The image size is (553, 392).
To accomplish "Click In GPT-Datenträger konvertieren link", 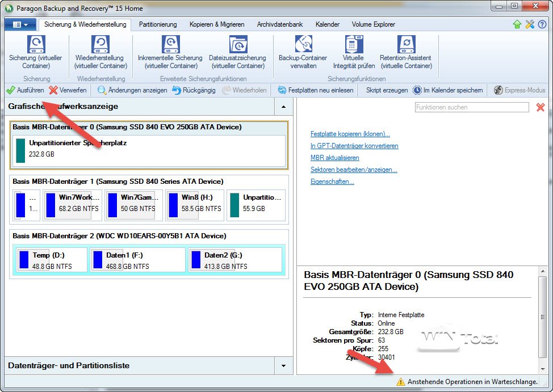I will click(354, 146).
